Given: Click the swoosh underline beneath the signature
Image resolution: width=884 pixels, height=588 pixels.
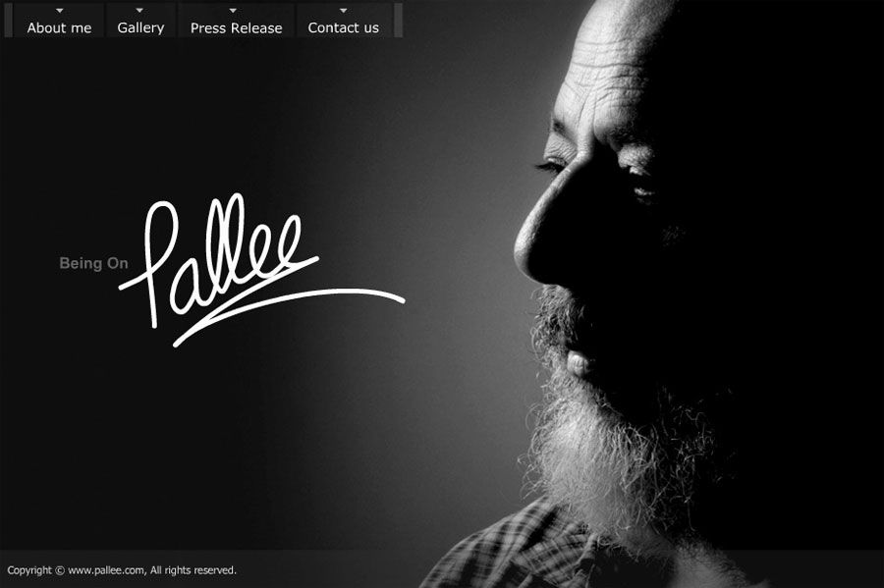Looking at the screenshot, I should pos(289,316).
